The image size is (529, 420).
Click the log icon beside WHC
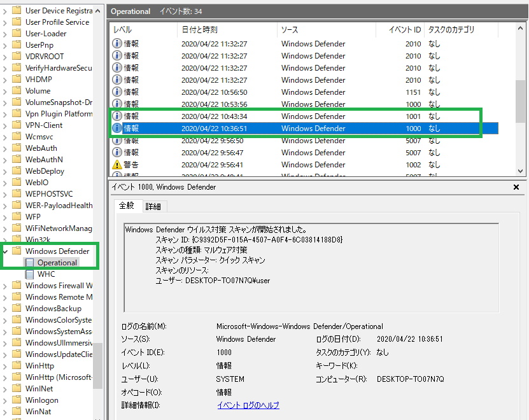[30, 274]
